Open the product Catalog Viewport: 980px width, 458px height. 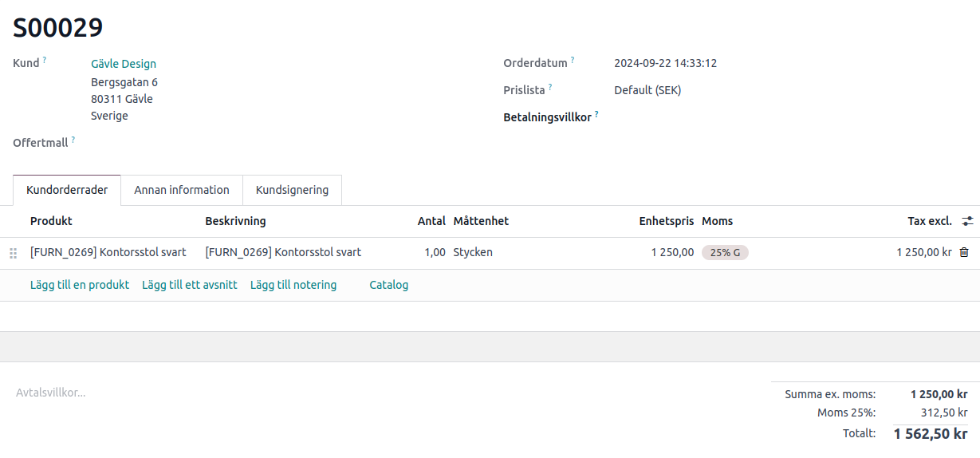(x=388, y=285)
